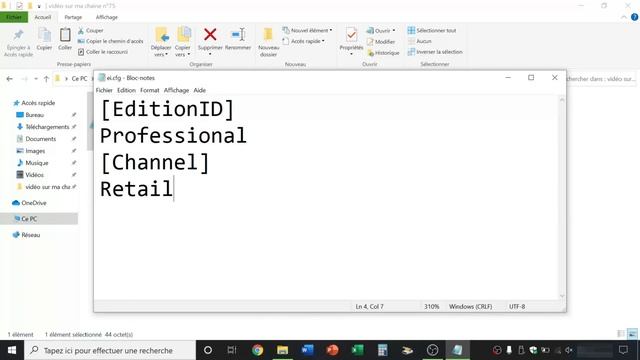Click the Nouveau dossier folder icon
This screenshot has width=640, height=360.
[x=268, y=35]
